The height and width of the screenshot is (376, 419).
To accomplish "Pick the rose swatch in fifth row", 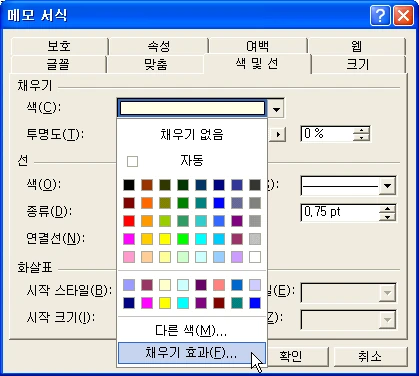I will pos(129,257).
